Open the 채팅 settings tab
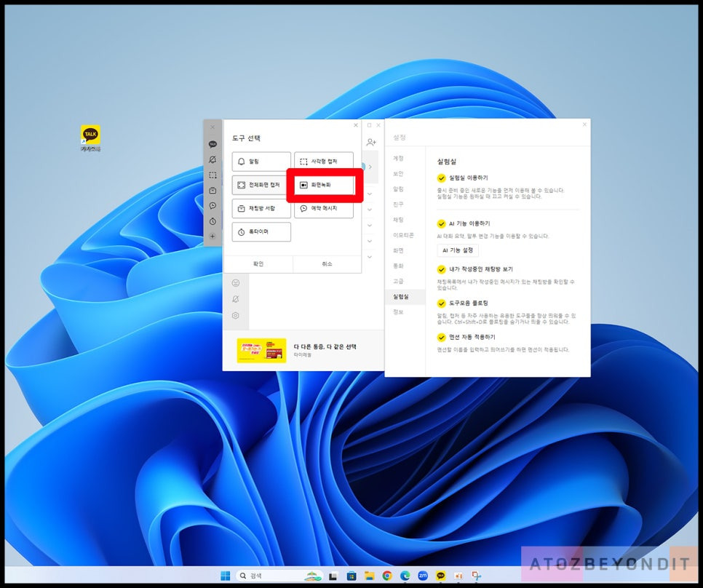 (x=398, y=220)
